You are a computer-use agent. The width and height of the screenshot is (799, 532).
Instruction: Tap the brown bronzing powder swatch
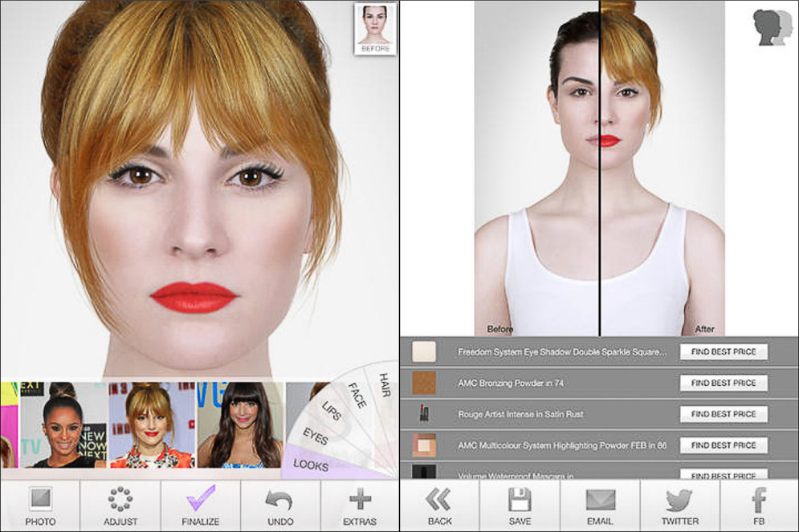point(424,383)
